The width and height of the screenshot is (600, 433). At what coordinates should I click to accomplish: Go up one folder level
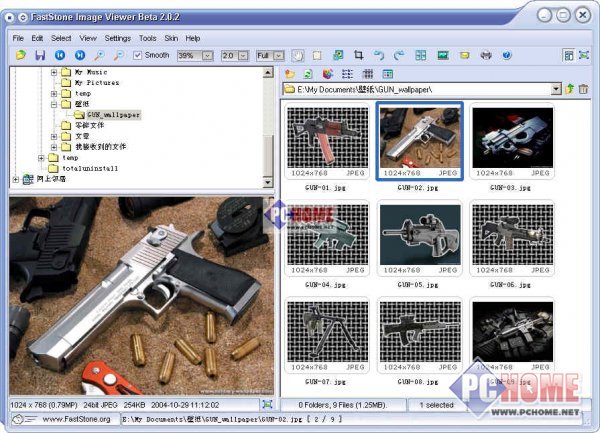pyautogui.click(x=569, y=89)
